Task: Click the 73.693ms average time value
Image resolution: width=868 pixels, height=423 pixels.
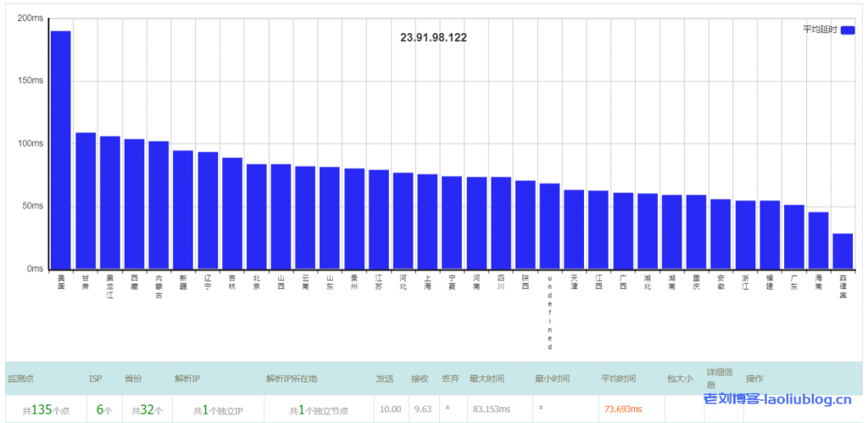Action: coord(623,409)
